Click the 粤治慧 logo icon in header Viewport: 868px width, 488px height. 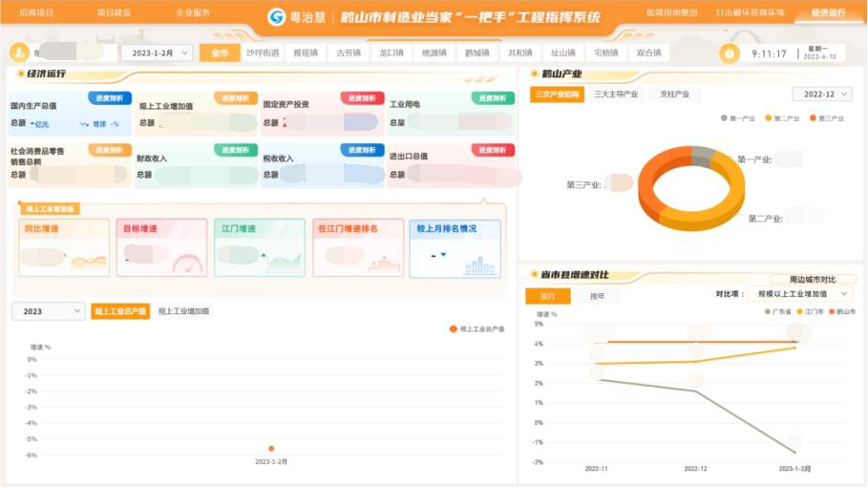(x=276, y=17)
